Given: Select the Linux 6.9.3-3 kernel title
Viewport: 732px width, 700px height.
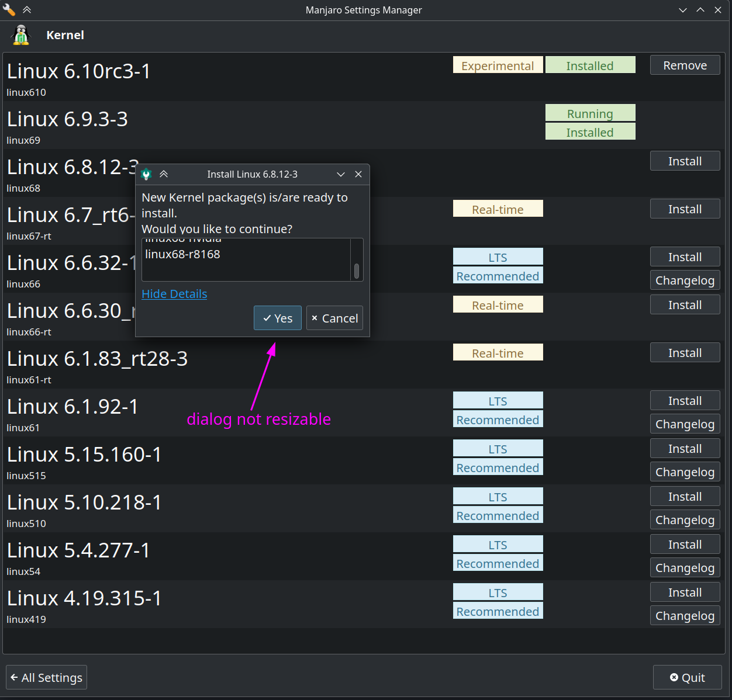Looking at the screenshot, I should [67, 119].
